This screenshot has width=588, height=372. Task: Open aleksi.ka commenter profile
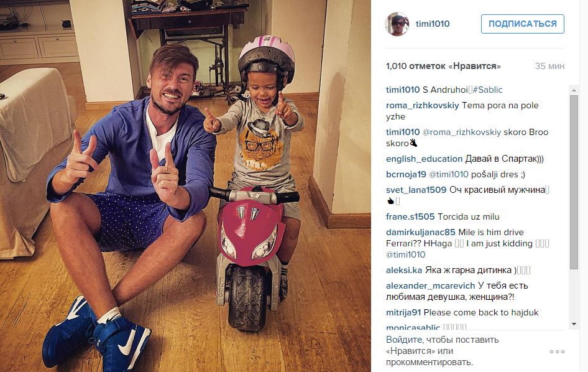coord(404,270)
